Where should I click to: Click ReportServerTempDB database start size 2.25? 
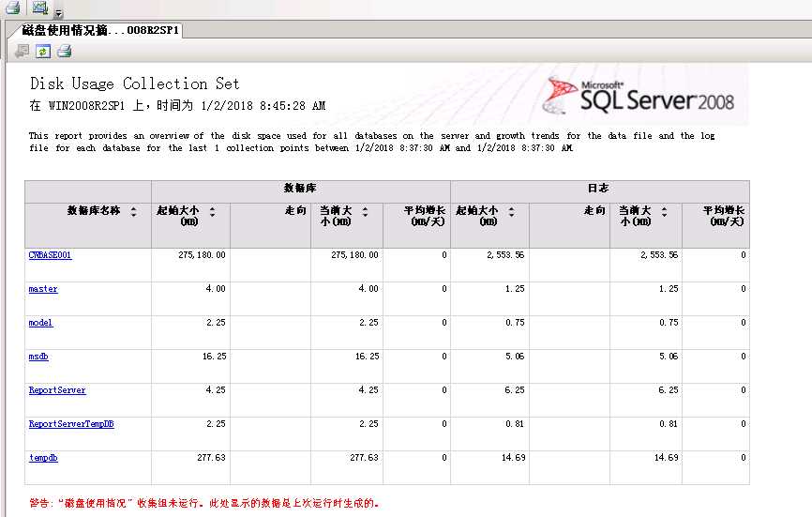pyautogui.click(x=216, y=424)
